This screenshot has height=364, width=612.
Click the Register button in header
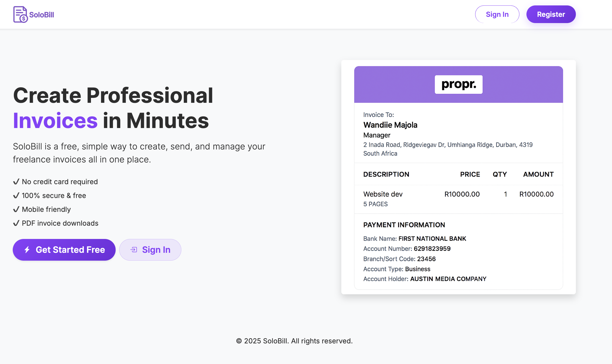point(551,14)
